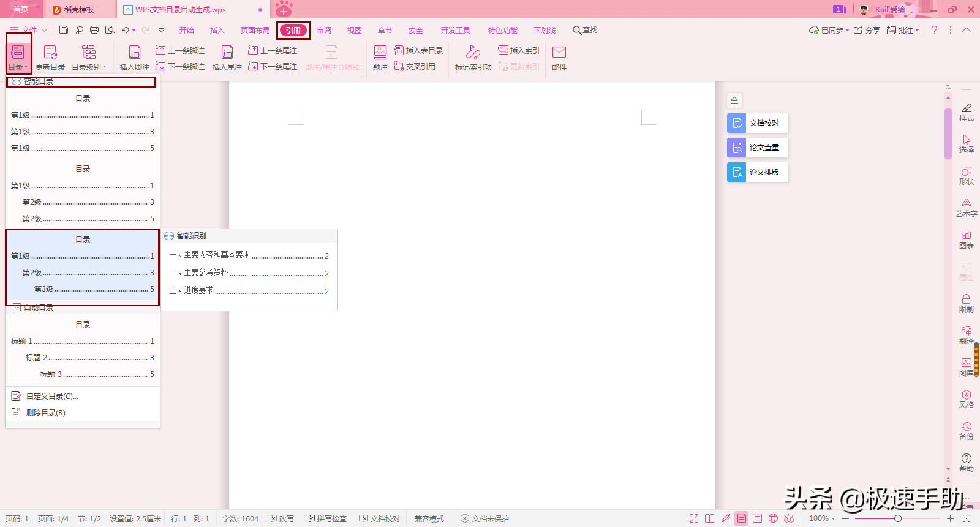Open the 批注 comments dropdown

[903, 30]
